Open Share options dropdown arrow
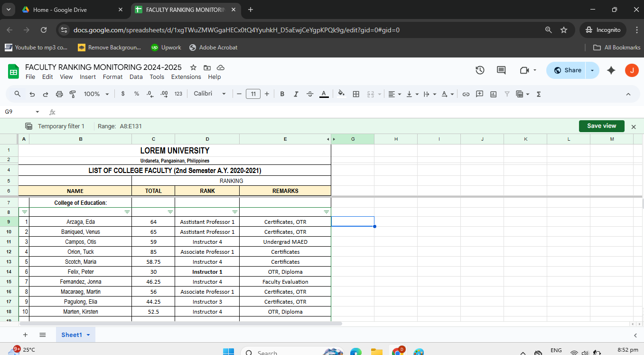 point(592,70)
